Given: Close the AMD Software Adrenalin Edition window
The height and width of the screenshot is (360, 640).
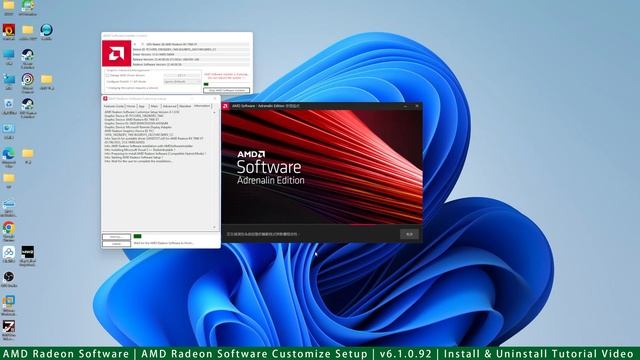Looking at the screenshot, I should point(417,106).
